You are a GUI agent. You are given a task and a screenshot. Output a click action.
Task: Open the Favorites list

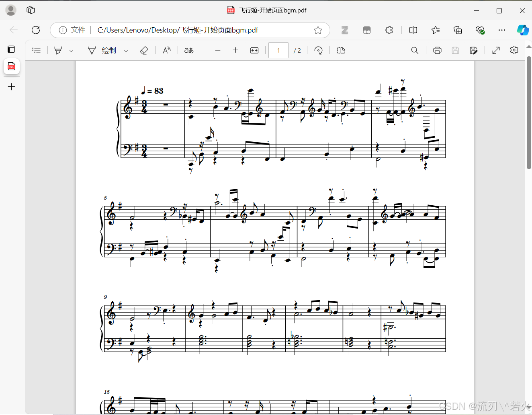coord(436,30)
